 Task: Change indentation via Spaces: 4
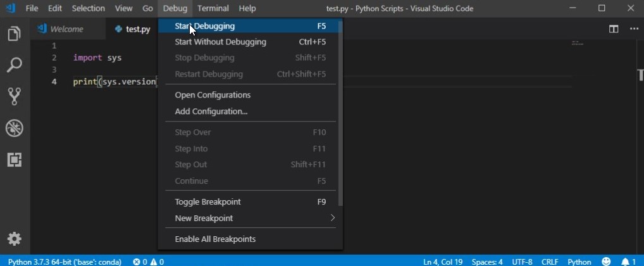[487, 262]
